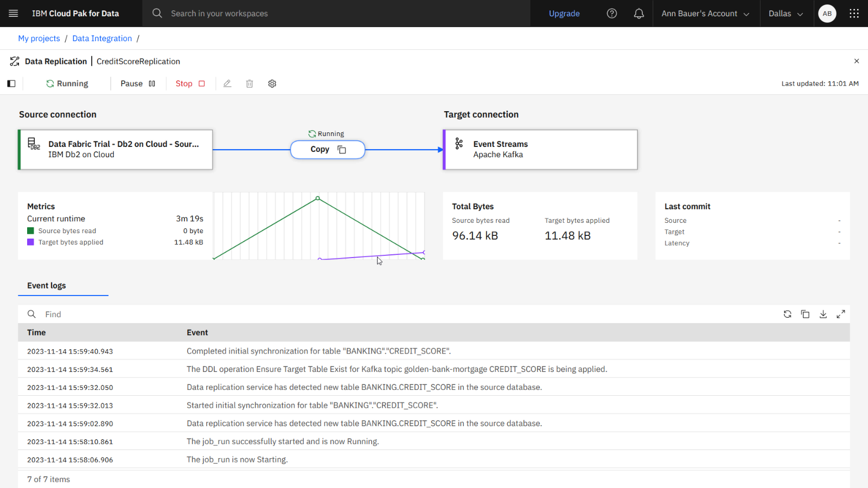Screen dimensions: 868x488
Task: Download the event logs
Action: pos(823,314)
